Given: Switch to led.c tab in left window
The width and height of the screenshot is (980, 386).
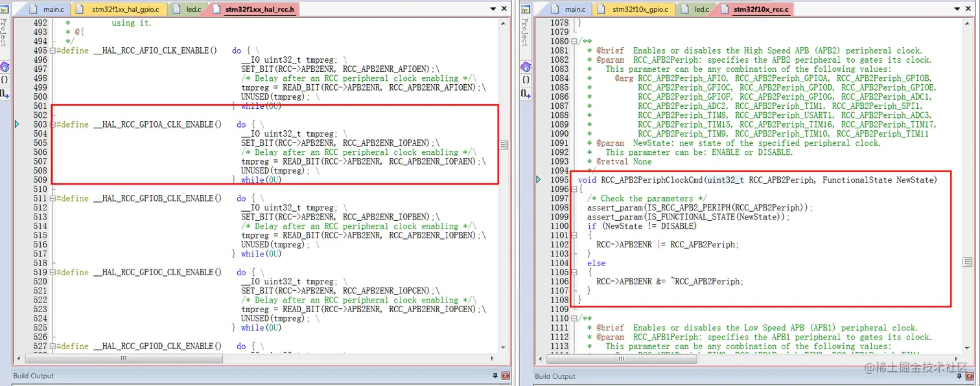Looking at the screenshot, I should click(189, 9).
